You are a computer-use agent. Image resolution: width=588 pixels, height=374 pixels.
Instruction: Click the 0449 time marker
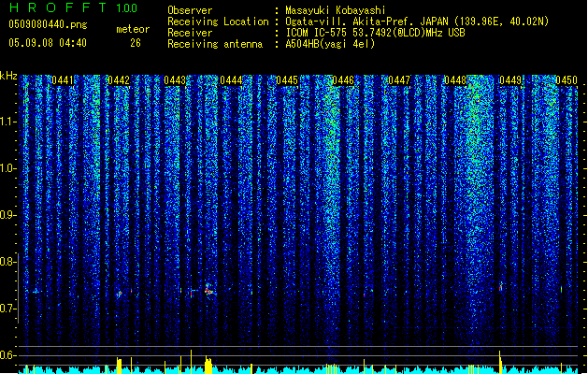[510, 80]
